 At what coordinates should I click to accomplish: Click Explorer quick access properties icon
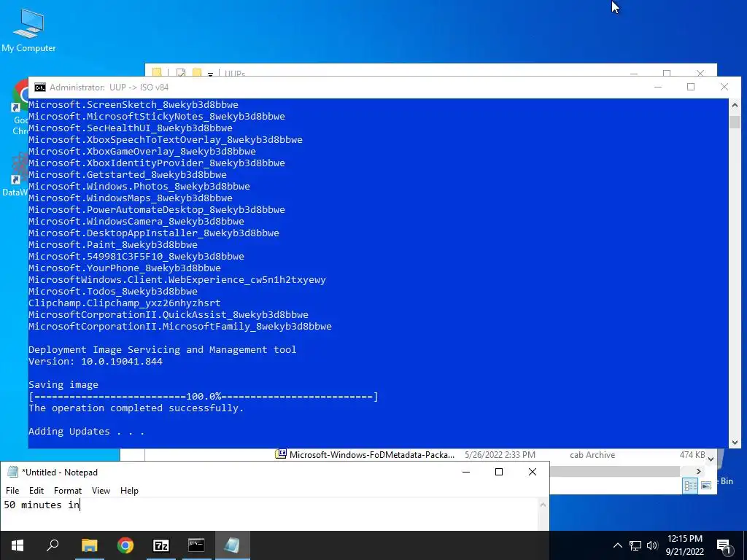tap(181, 73)
